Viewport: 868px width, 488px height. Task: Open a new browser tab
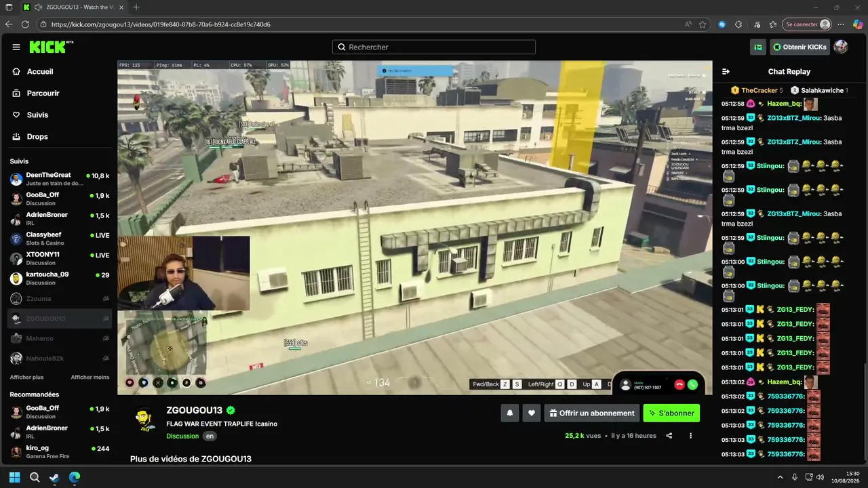pos(136,7)
